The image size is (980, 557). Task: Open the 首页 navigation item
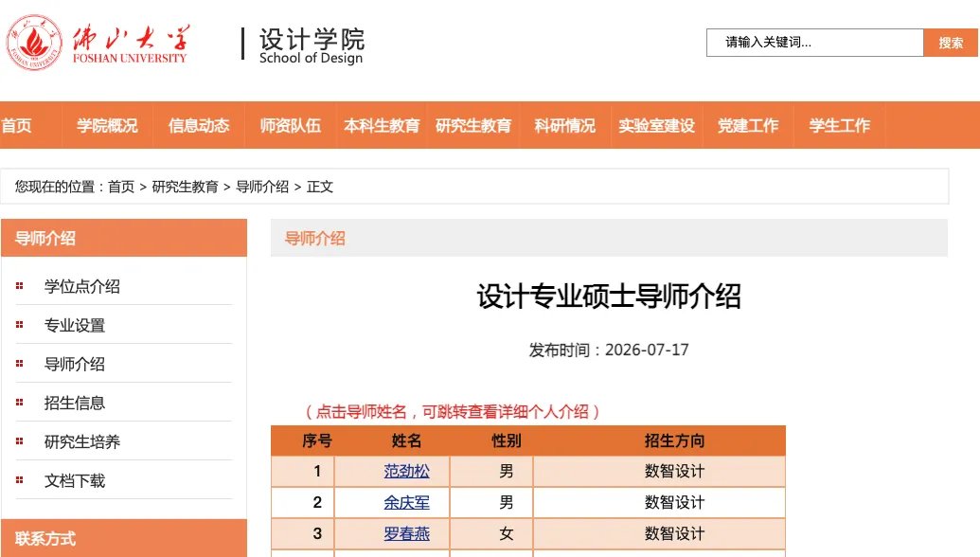17,126
